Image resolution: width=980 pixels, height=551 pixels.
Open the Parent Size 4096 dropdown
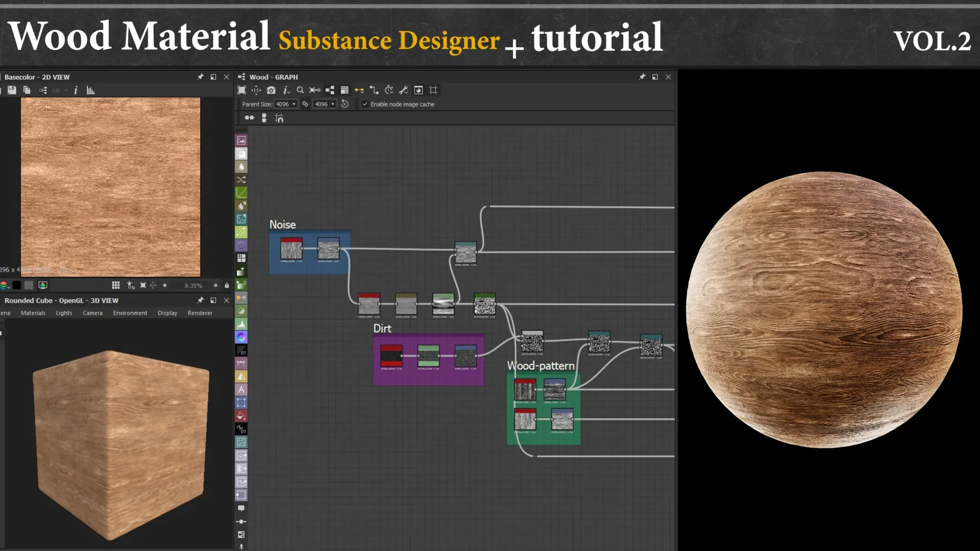[x=286, y=104]
